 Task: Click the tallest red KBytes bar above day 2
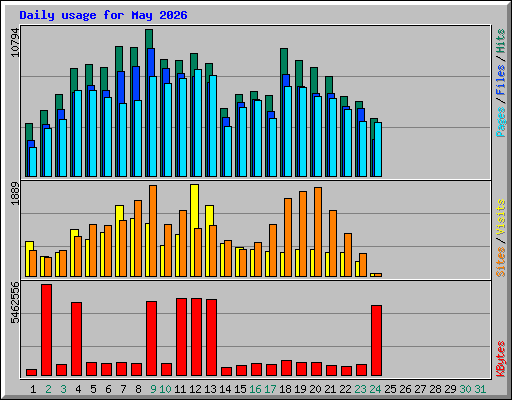tap(46, 330)
